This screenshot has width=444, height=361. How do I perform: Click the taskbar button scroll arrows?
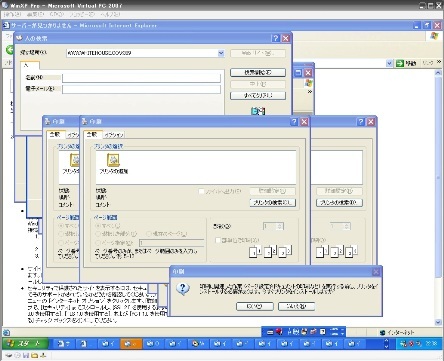point(386,344)
